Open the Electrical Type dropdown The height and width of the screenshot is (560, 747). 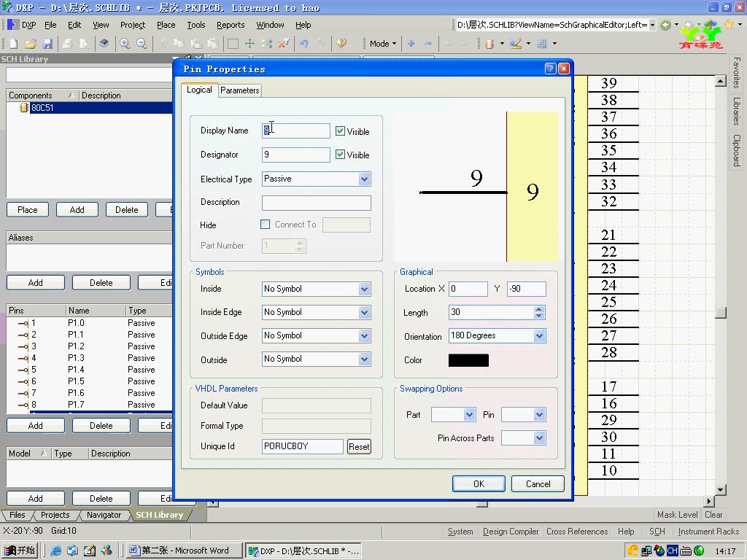[365, 179]
